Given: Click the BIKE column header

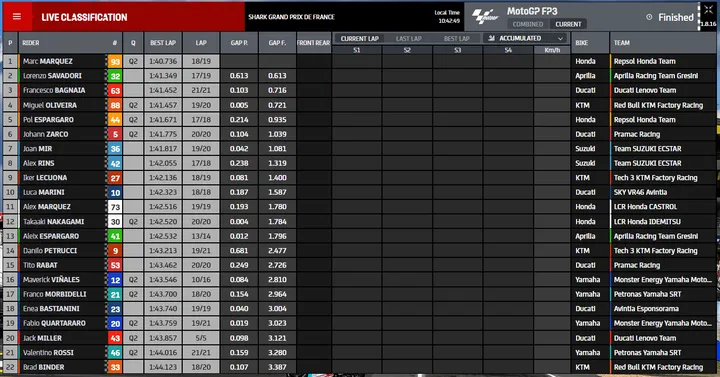Looking at the screenshot, I should point(582,43).
